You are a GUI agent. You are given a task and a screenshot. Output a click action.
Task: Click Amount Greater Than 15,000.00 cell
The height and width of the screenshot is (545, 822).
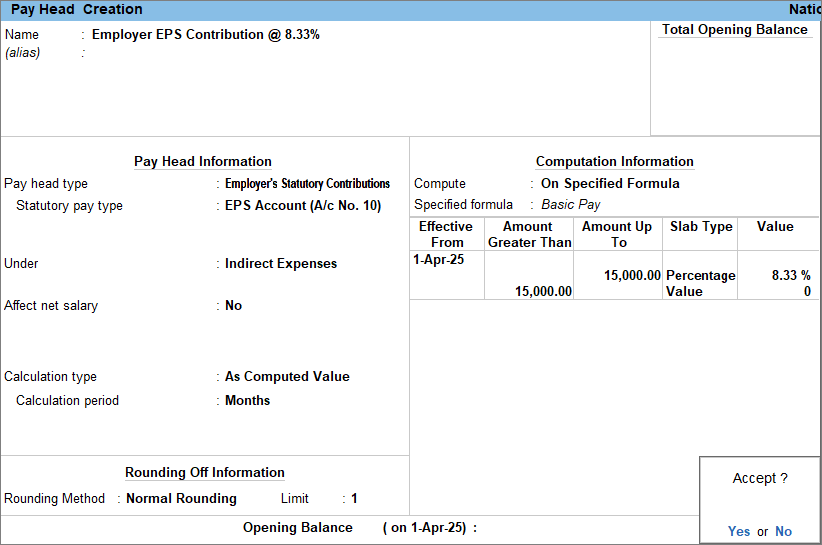[x=543, y=291]
